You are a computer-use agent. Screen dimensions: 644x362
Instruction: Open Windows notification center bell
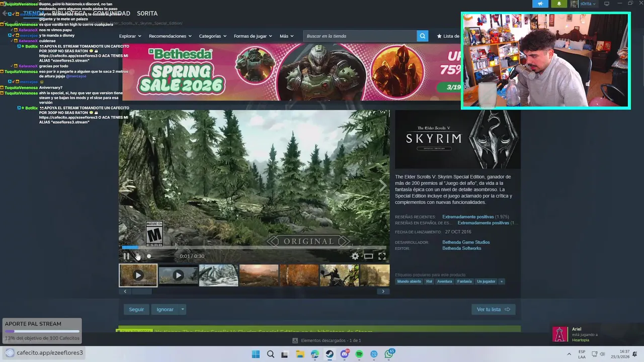pyautogui.click(x=635, y=354)
